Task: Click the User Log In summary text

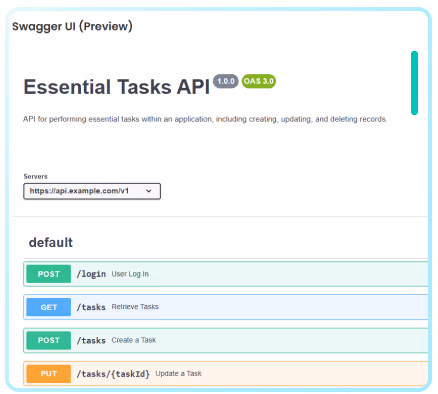Action: click(x=130, y=274)
